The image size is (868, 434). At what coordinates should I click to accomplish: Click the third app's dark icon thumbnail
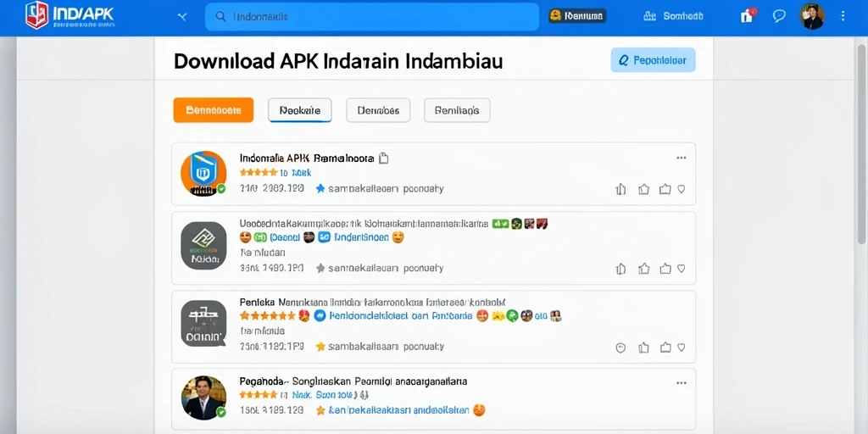pos(203,324)
